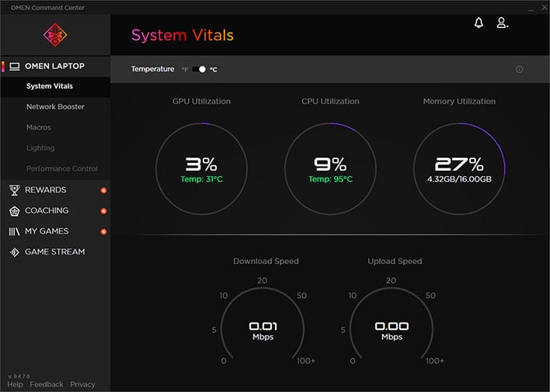Click the Upload Speed 0.00 Mbps gauge

(x=392, y=324)
